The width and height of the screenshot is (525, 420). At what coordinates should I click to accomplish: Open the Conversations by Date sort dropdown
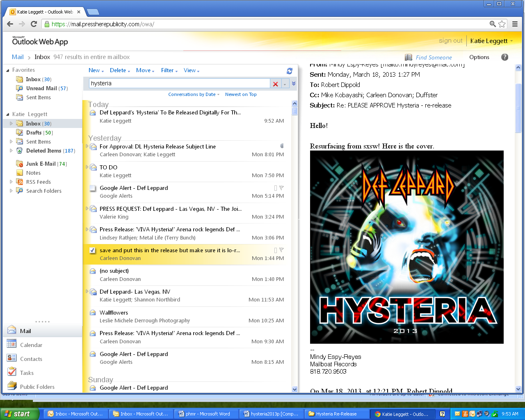pyautogui.click(x=194, y=94)
